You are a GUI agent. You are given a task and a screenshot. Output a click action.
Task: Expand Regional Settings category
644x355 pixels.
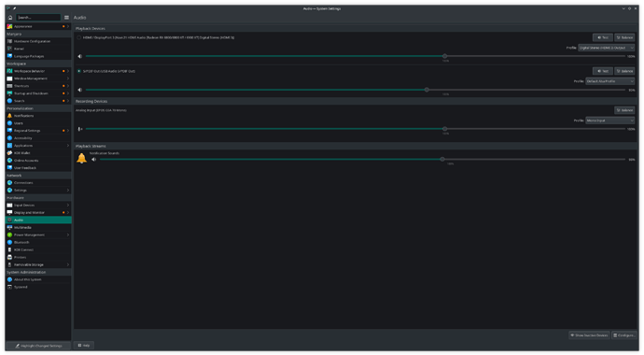click(x=38, y=131)
